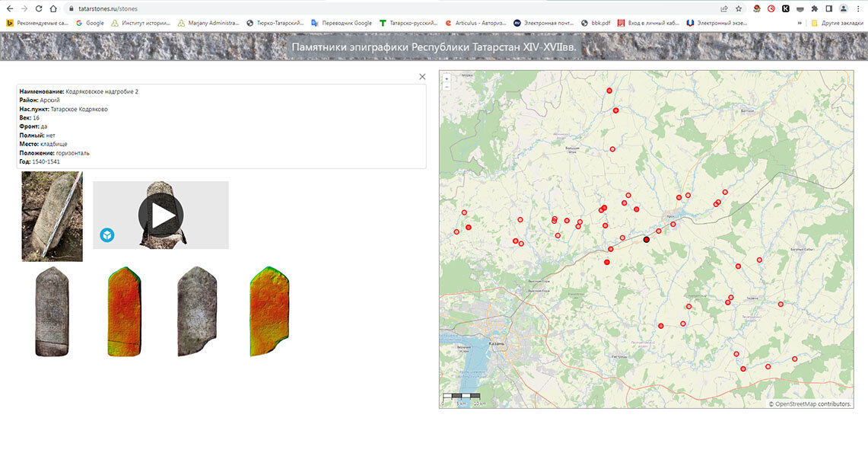Click the blue Sketchfab cube logo
The height and width of the screenshot is (453, 868).
(107, 235)
